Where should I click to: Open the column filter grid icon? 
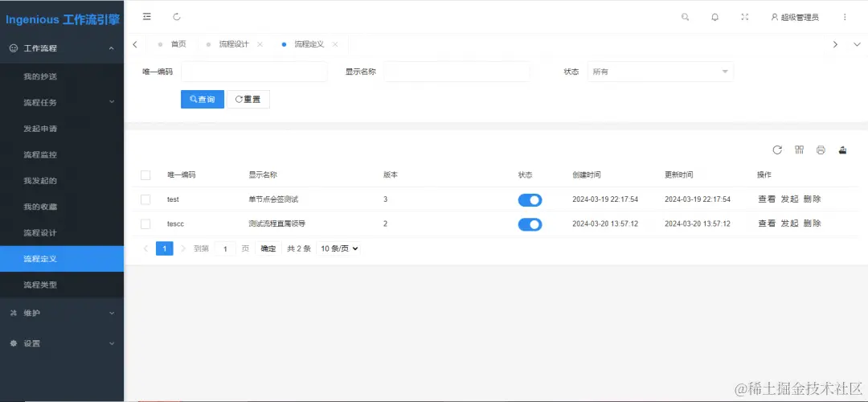click(799, 150)
